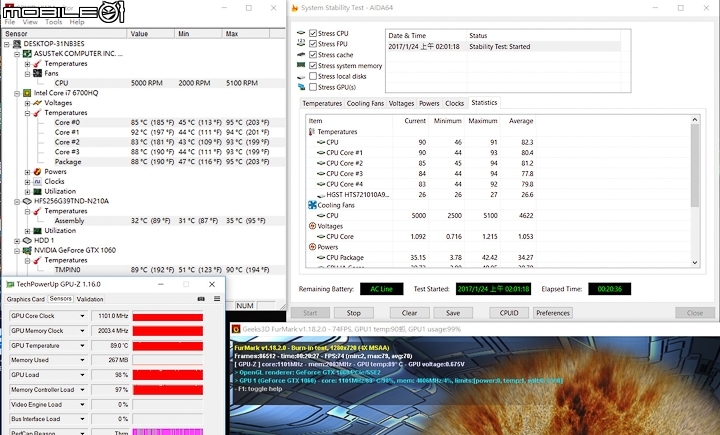Click the Start button in AIDA64
The width and height of the screenshot is (720, 435).
(x=310, y=313)
